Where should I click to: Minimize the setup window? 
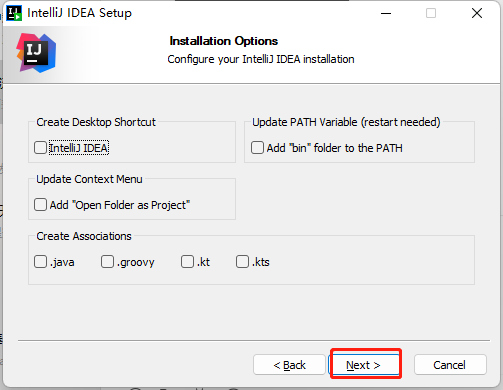click(x=386, y=13)
